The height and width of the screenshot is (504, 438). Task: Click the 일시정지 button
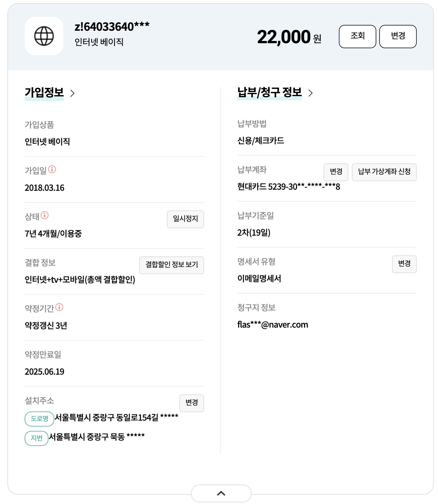(x=185, y=219)
